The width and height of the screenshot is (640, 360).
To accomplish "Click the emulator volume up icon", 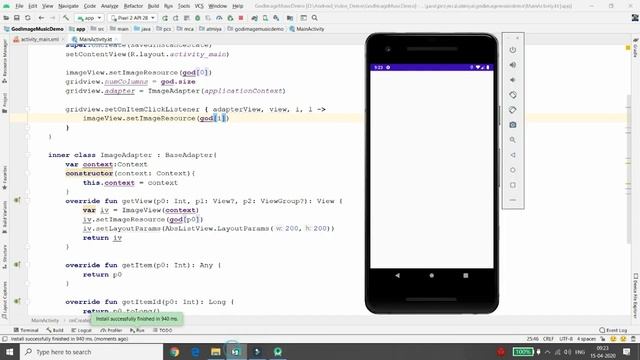I will pyautogui.click(x=513, y=65).
